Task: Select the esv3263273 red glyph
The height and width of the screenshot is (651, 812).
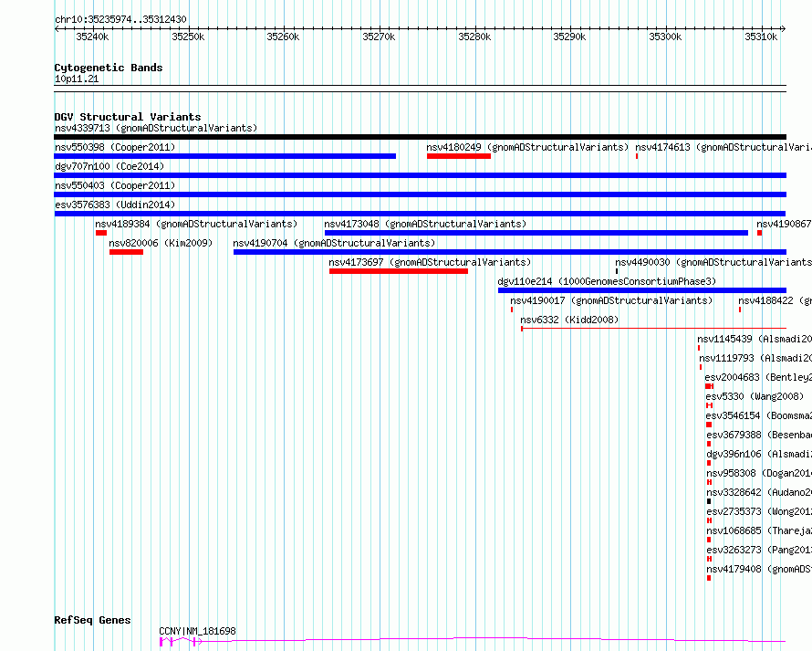Action: click(710, 559)
